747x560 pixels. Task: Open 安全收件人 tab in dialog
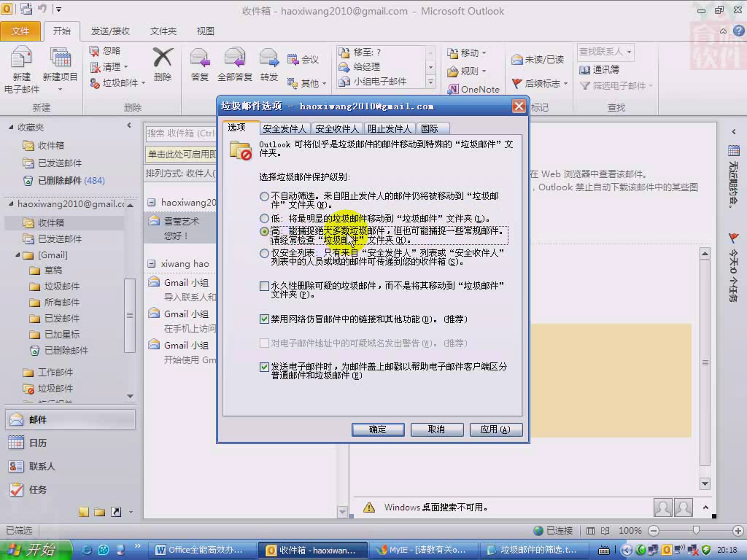point(337,128)
